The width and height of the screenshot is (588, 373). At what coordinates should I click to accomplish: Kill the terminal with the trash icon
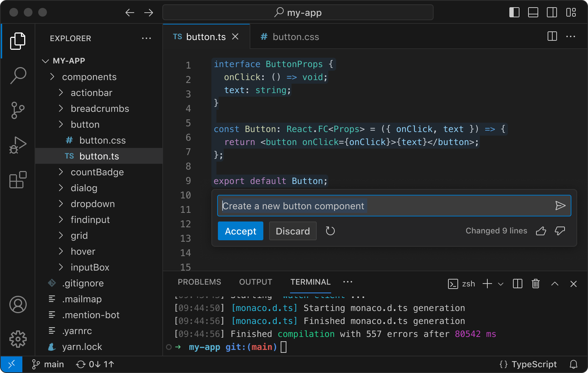[x=536, y=284]
